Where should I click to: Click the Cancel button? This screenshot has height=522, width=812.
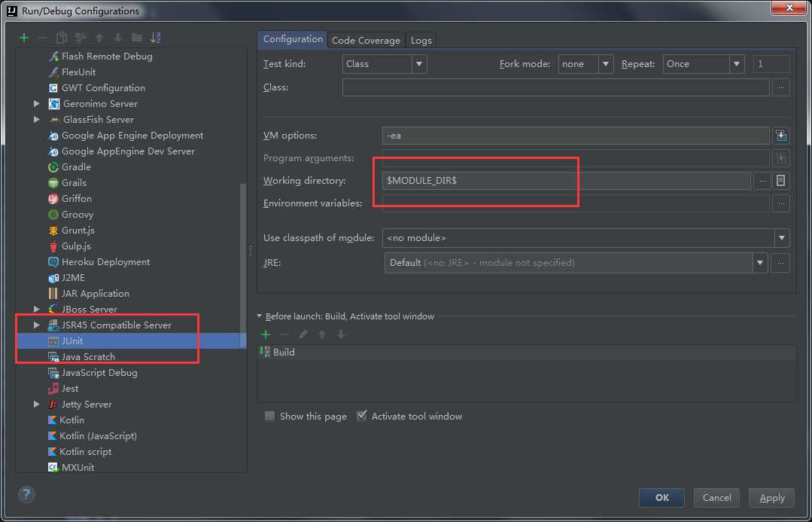pyautogui.click(x=716, y=498)
